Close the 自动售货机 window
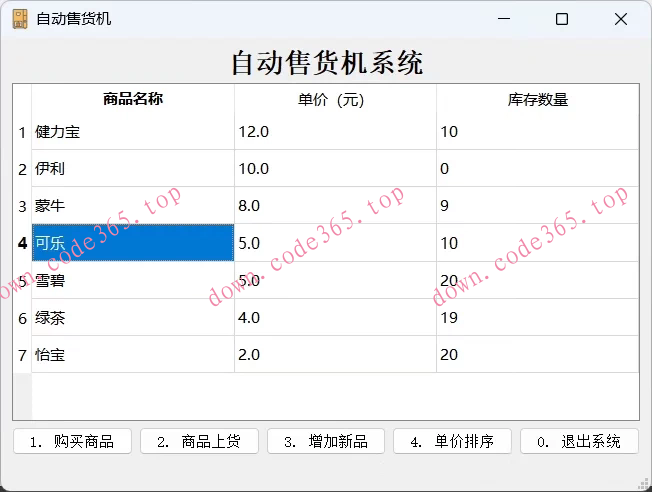The width and height of the screenshot is (652, 492). (621, 19)
